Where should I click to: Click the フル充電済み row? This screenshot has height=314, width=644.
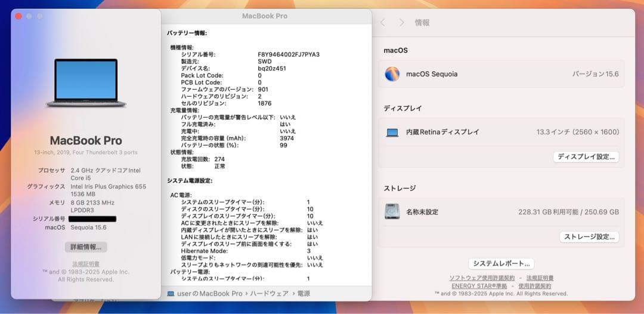pos(236,125)
